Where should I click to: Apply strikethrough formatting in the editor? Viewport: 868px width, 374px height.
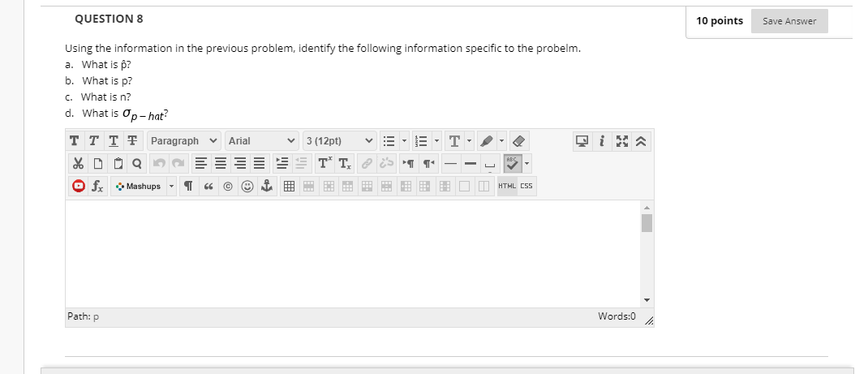(131, 141)
